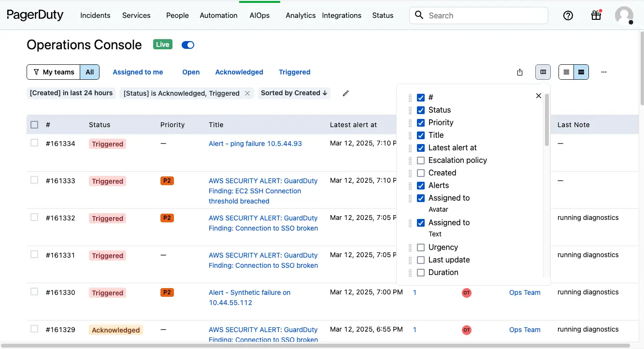Open the user profile avatar
Viewport: 644px width, 349px height.
point(624,15)
